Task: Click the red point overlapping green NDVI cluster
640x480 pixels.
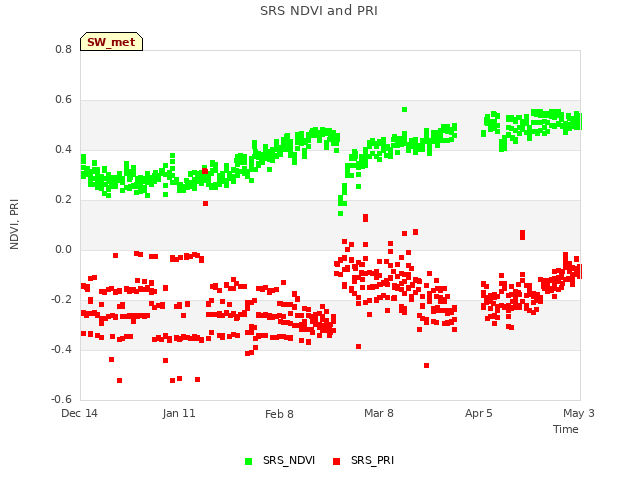Action: tap(205, 171)
